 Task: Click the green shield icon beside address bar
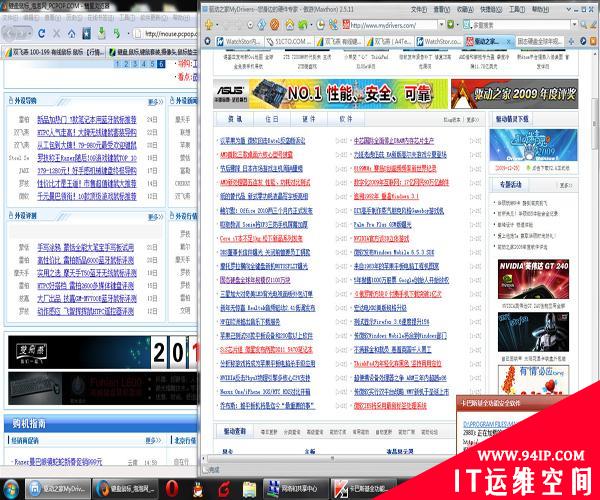tap(450, 24)
